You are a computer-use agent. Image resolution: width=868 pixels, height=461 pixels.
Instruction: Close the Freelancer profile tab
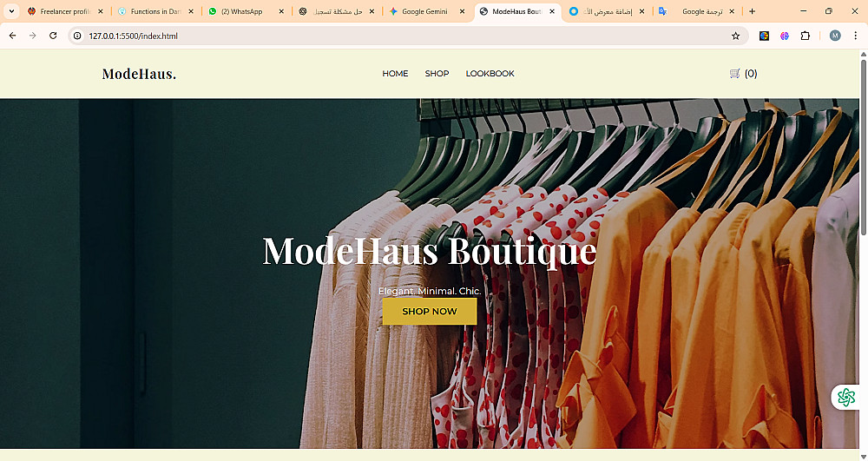(x=100, y=11)
